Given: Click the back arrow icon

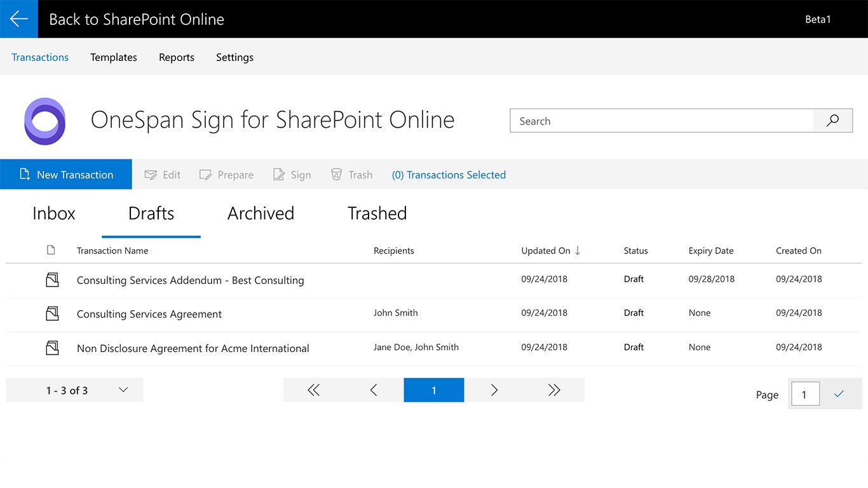Looking at the screenshot, I should pos(19,19).
